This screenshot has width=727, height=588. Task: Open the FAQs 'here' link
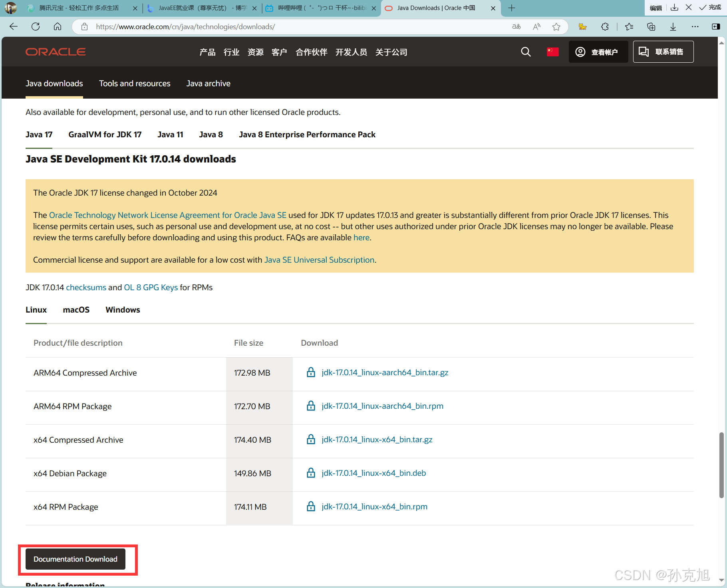pyautogui.click(x=362, y=238)
